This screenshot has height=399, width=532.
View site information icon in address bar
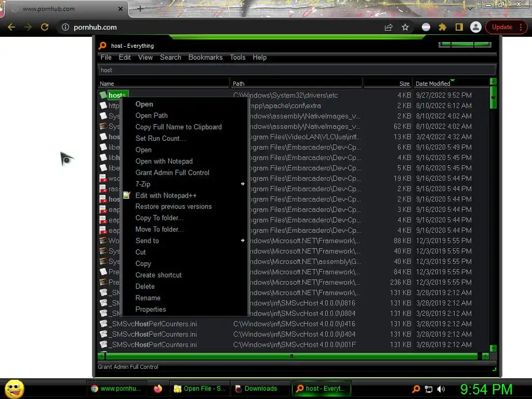pyautogui.click(x=65, y=27)
